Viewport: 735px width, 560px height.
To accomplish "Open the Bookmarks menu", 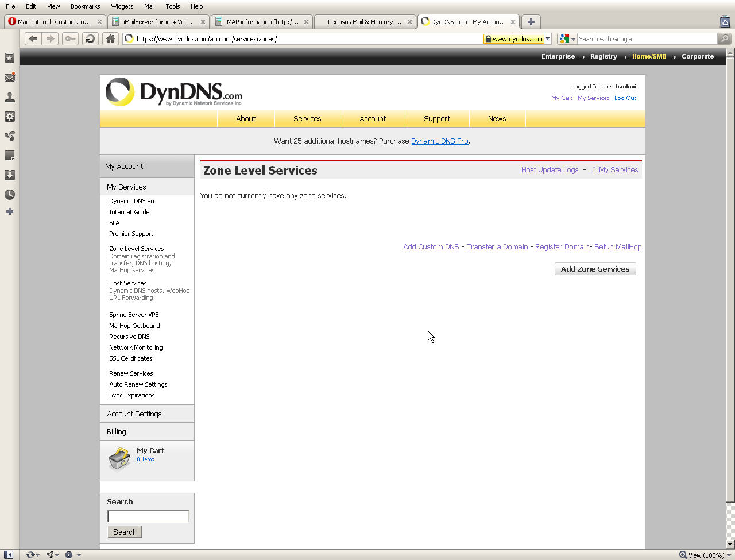I will (85, 6).
